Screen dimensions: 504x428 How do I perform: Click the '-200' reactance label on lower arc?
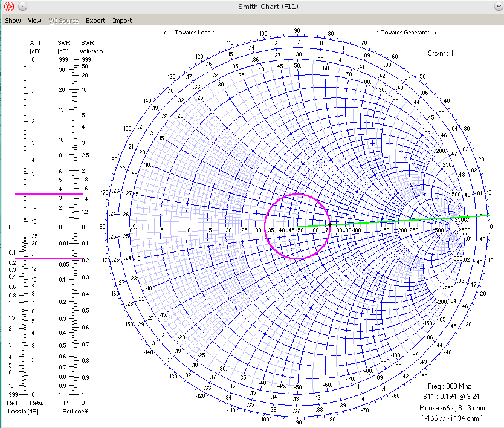442,302
